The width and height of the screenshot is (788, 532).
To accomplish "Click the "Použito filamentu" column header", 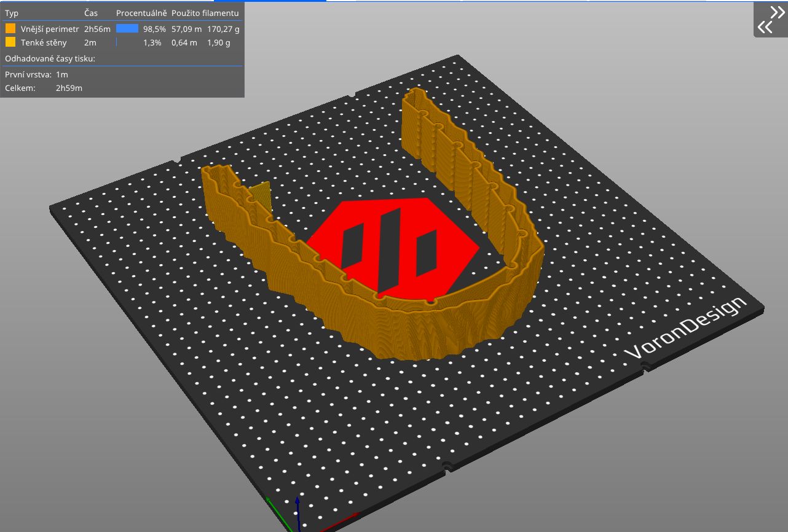I will (x=205, y=13).
